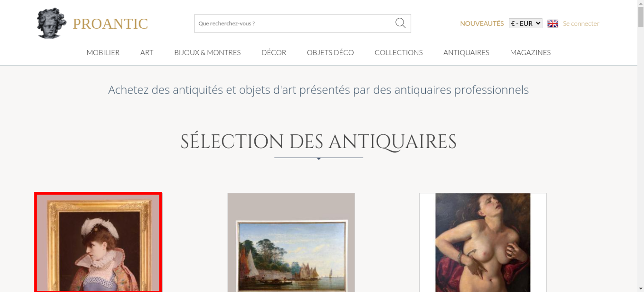This screenshot has height=292, width=644.
Task: Open the ART menu
Action: (147, 52)
